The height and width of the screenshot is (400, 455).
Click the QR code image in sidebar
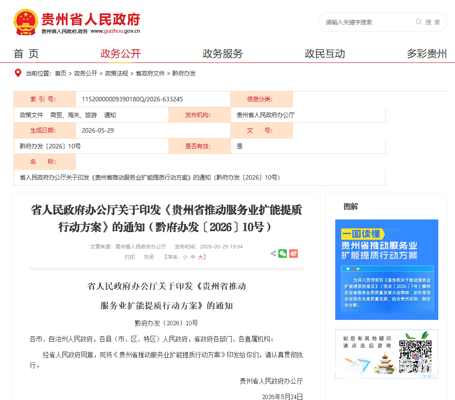415,356
